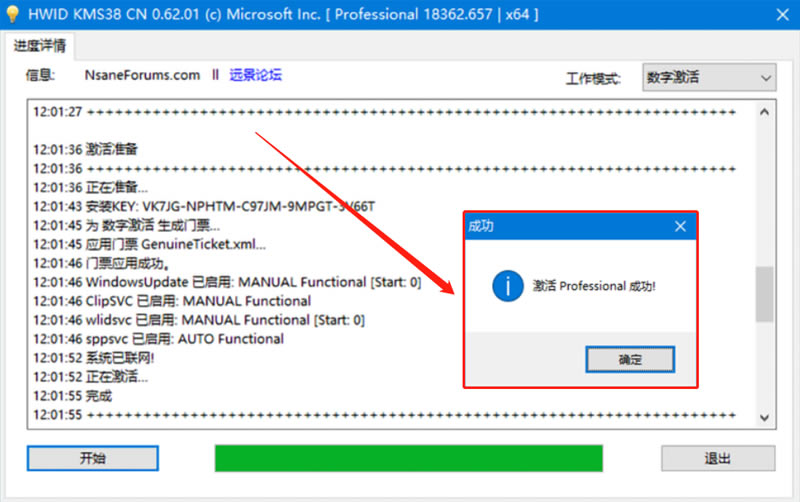Image resolution: width=800 pixels, height=502 pixels.
Task: Click the log line '为 数字激活 生成门票...'
Action: coord(127,225)
